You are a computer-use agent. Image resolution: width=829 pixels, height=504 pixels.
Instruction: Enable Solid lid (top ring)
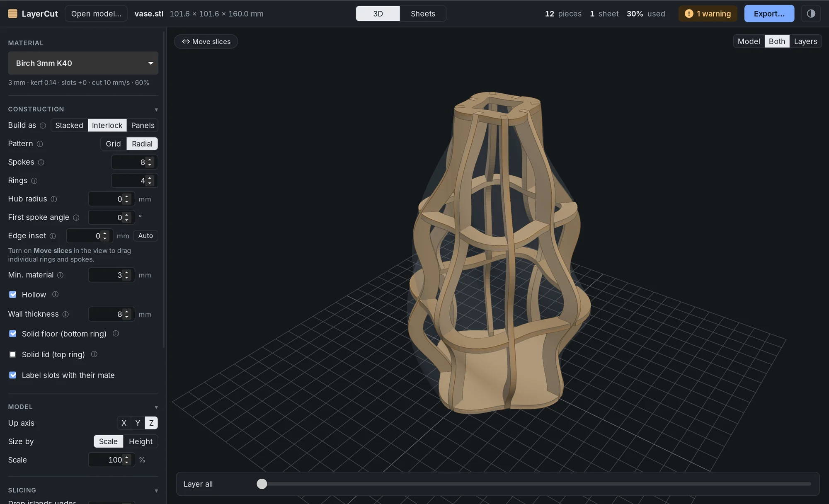click(x=13, y=354)
